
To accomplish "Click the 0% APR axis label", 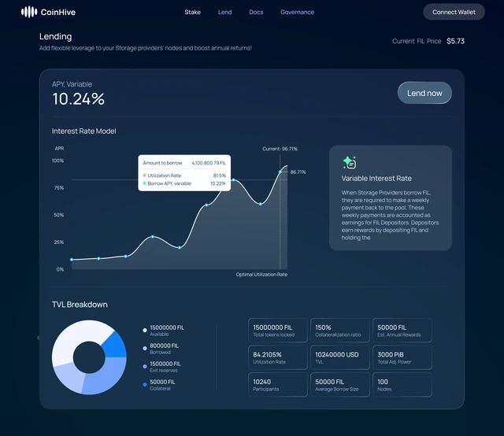I will [x=60, y=269].
